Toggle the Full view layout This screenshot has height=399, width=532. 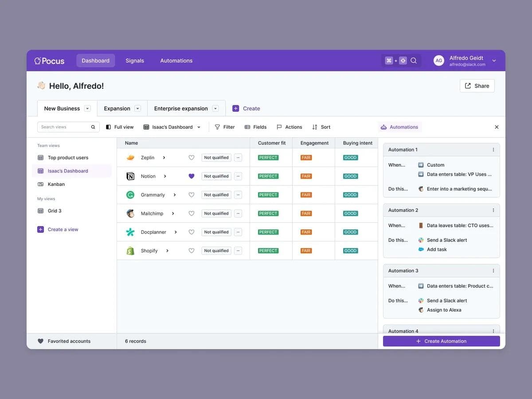point(120,127)
